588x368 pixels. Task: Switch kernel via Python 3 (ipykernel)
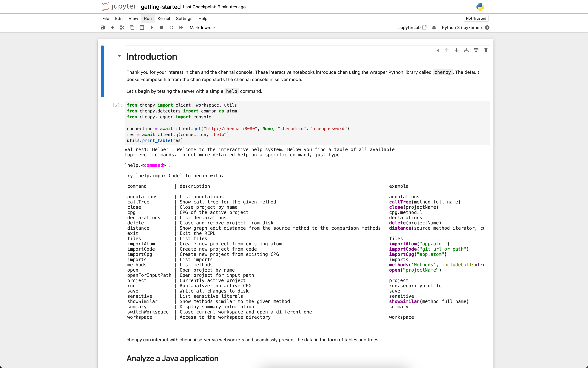(x=462, y=28)
